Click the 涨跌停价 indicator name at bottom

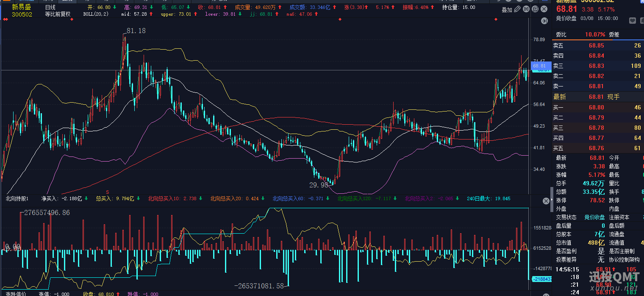(16, 293)
